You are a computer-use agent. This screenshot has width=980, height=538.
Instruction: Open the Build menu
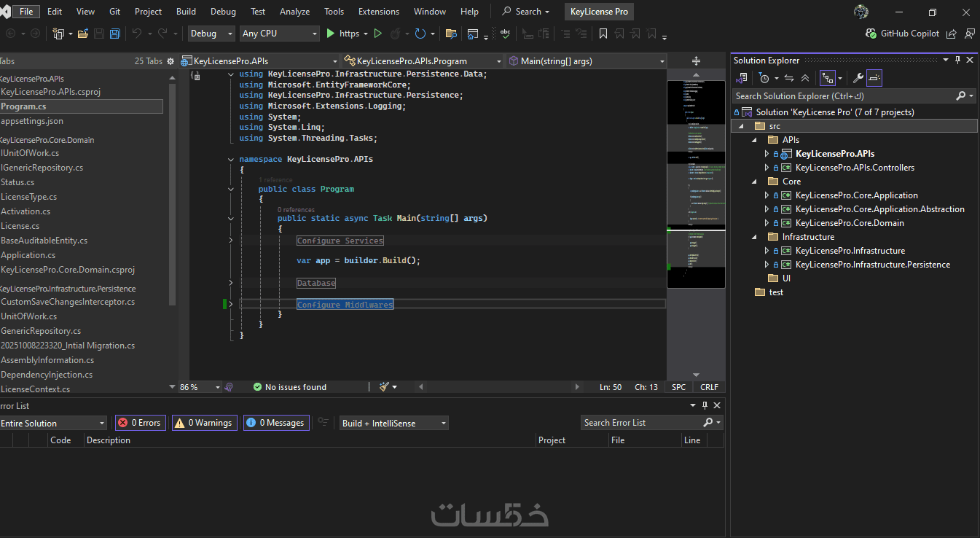[186, 12]
